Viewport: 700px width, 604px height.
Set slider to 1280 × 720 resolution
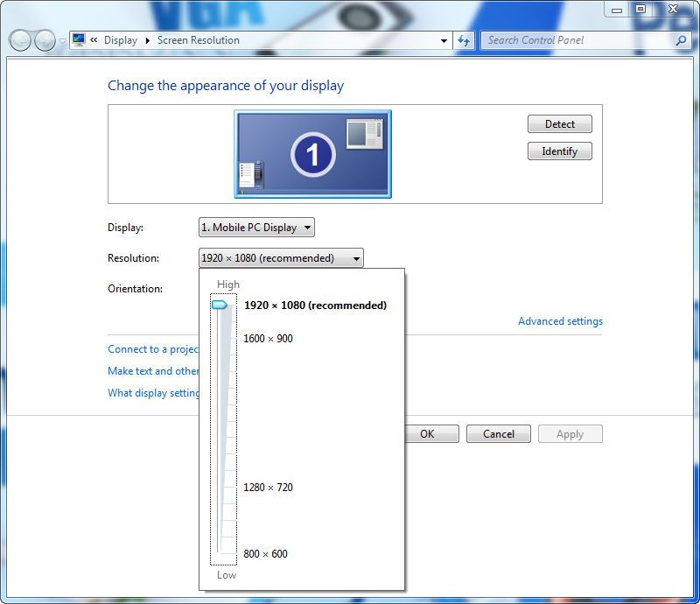(x=224, y=488)
